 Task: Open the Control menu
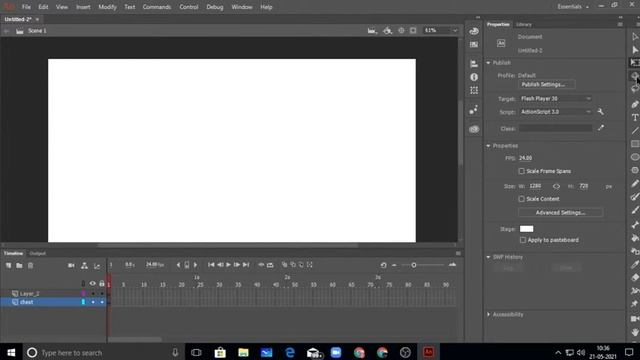(189, 7)
